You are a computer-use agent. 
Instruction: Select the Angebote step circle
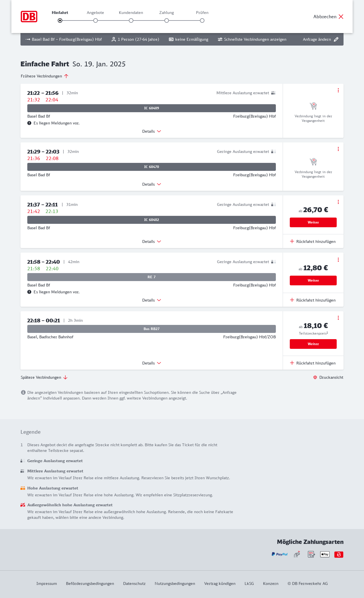(x=96, y=21)
